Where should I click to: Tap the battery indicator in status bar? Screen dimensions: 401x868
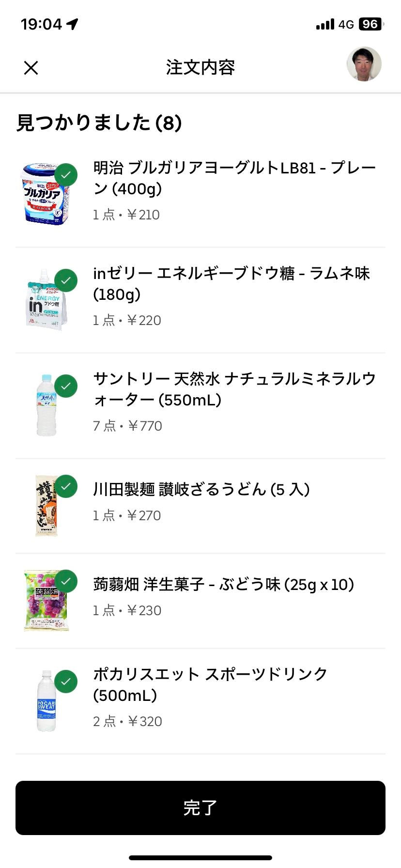(370, 24)
